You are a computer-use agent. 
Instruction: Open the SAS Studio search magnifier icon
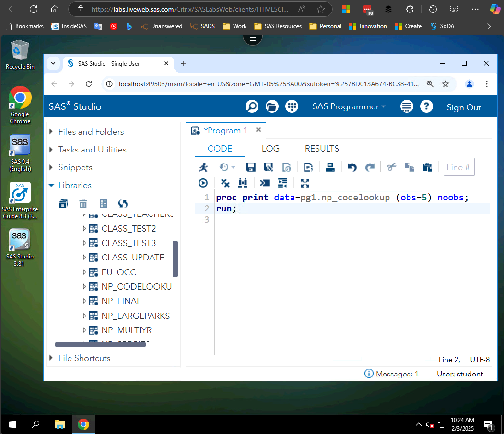coord(252,106)
